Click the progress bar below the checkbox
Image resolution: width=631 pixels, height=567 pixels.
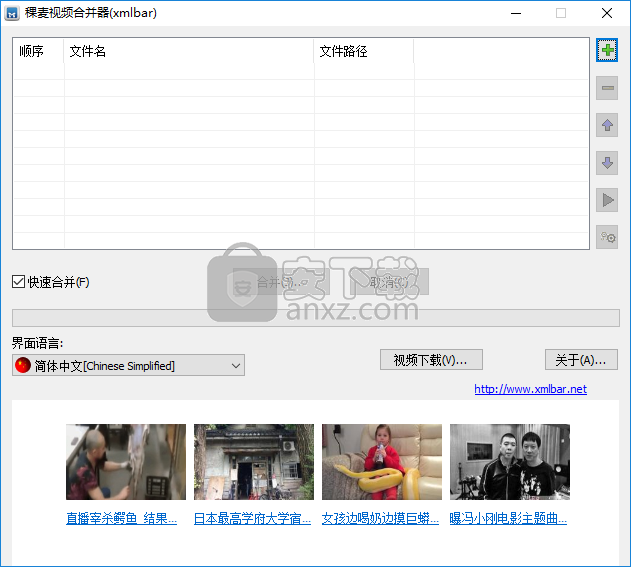[315, 318]
